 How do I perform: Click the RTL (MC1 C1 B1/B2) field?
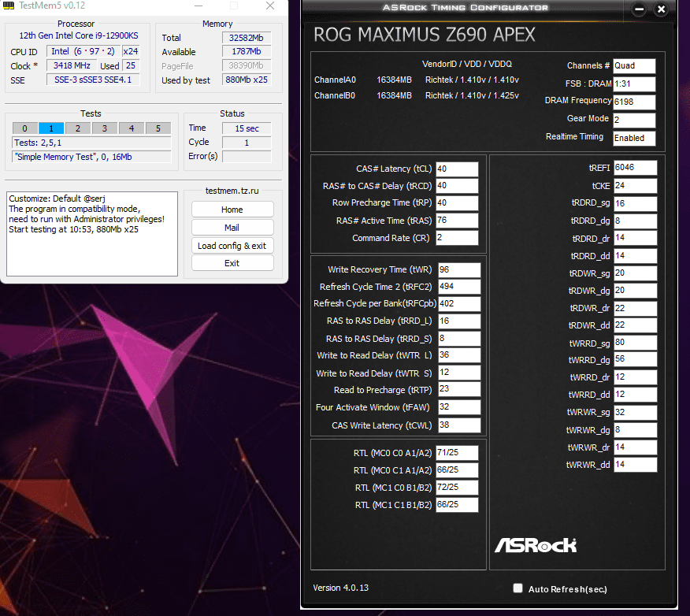coord(457,505)
